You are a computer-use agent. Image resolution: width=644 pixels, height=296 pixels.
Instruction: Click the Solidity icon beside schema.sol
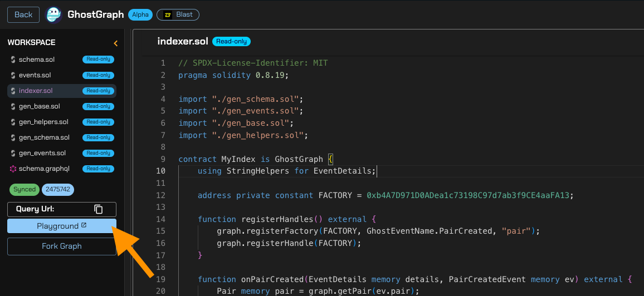click(13, 60)
